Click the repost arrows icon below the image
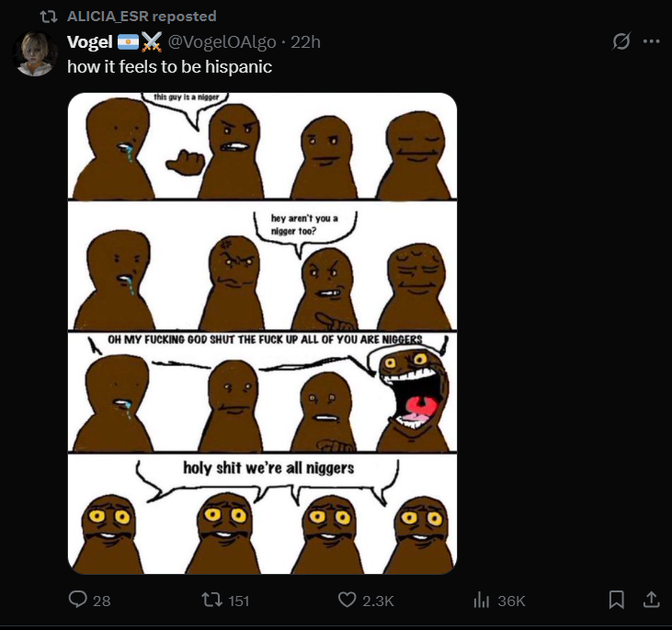Image resolution: width=672 pixels, height=630 pixels. pyautogui.click(x=211, y=600)
